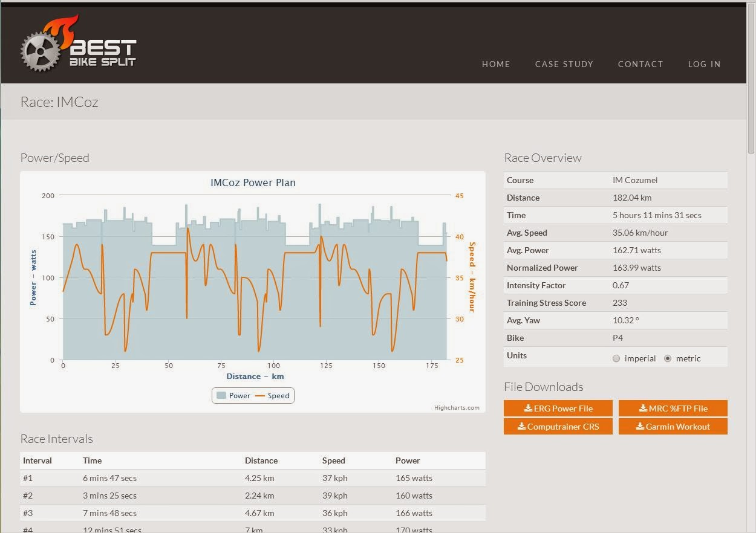Click the Race Intervals section heading
Viewport: 756px width, 533px height.
click(56, 439)
